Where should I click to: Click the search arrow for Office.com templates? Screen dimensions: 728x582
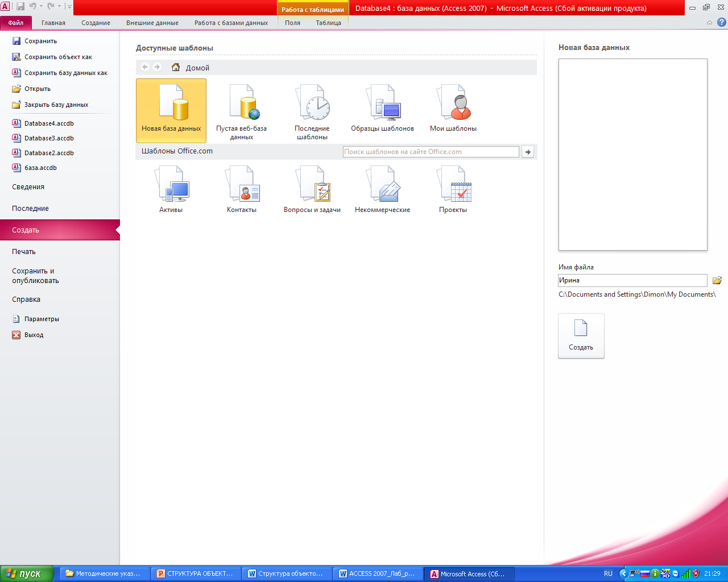pyautogui.click(x=528, y=152)
